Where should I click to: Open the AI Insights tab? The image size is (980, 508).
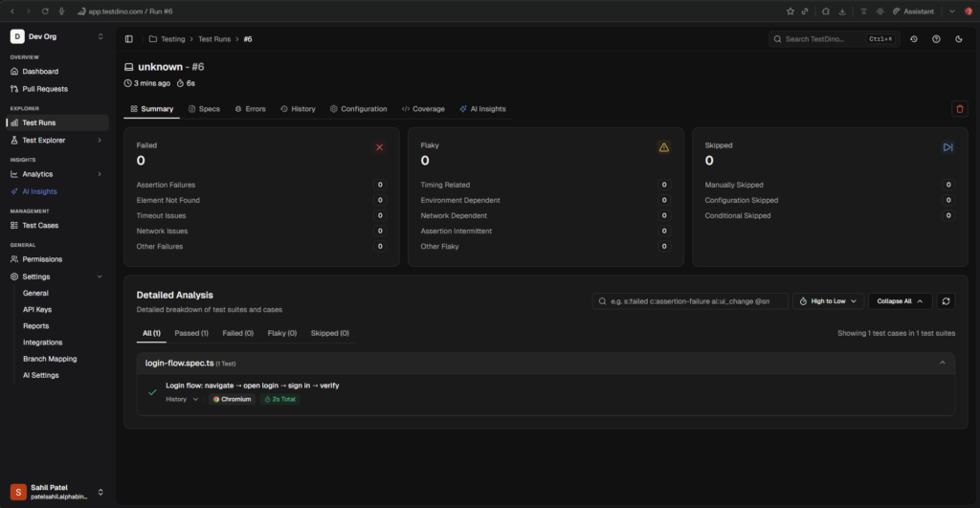482,109
